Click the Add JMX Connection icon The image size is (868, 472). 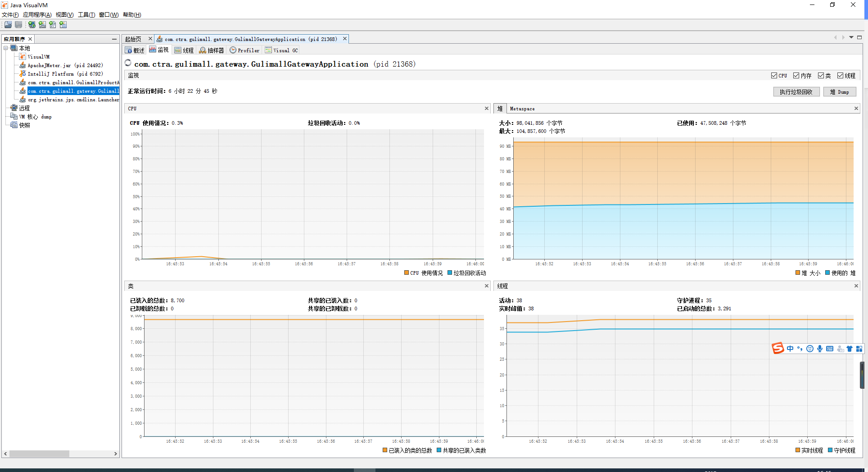[42, 25]
